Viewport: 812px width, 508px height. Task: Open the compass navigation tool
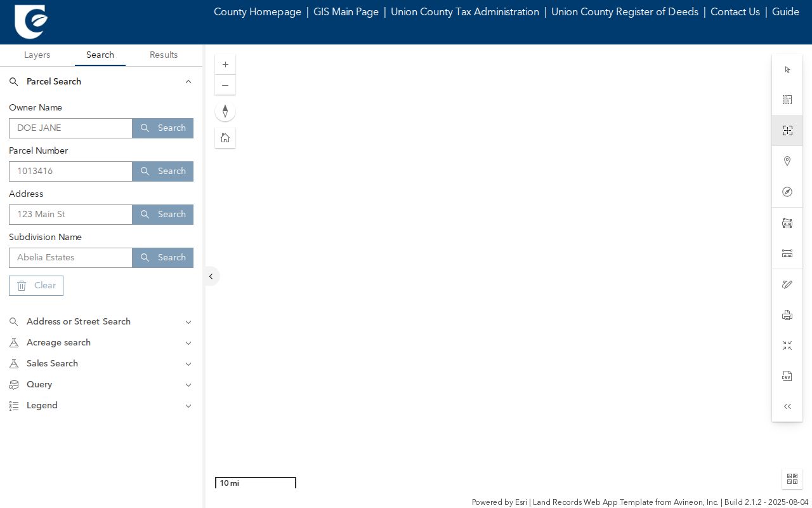click(787, 192)
